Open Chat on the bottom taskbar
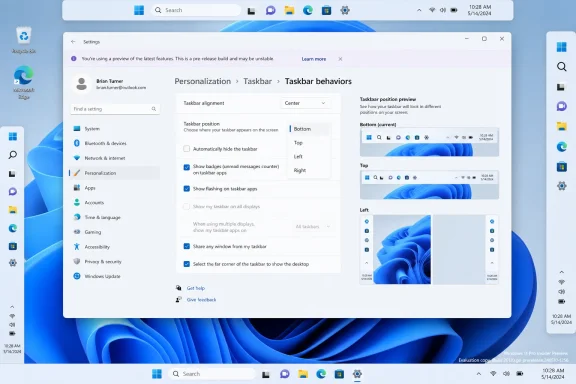This screenshot has height=384, width=576. point(285,374)
